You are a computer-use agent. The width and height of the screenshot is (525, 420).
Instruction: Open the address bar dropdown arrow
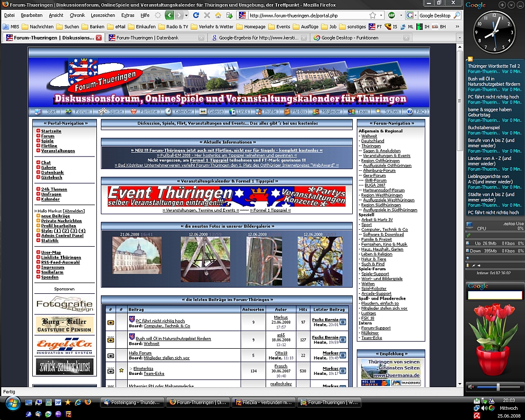point(381,15)
